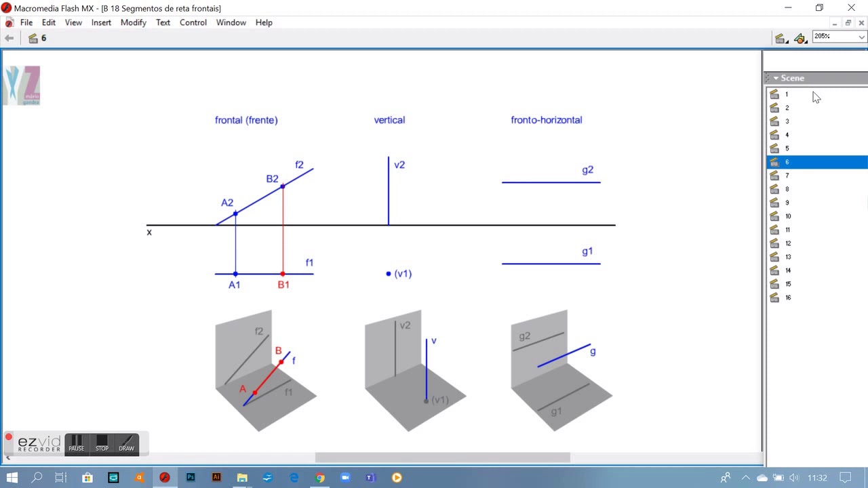This screenshot has width=868, height=488.
Task: Click the back arrow beside scene 6
Action: (9, 38)
